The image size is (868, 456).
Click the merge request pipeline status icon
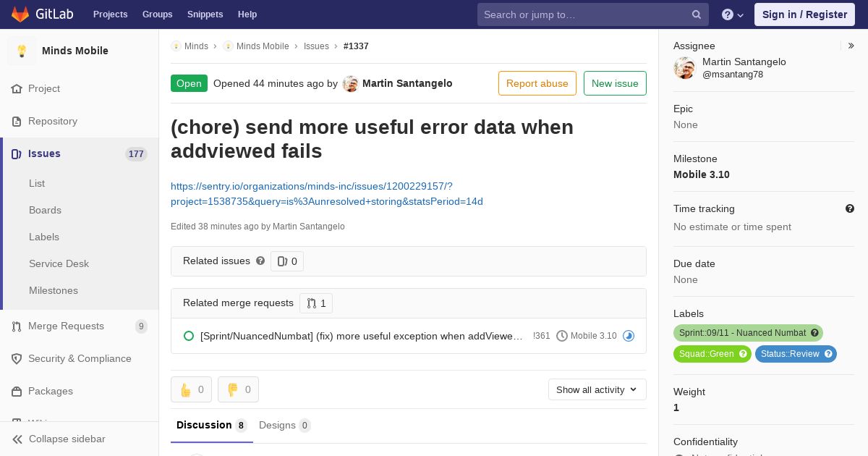[629, 336]
